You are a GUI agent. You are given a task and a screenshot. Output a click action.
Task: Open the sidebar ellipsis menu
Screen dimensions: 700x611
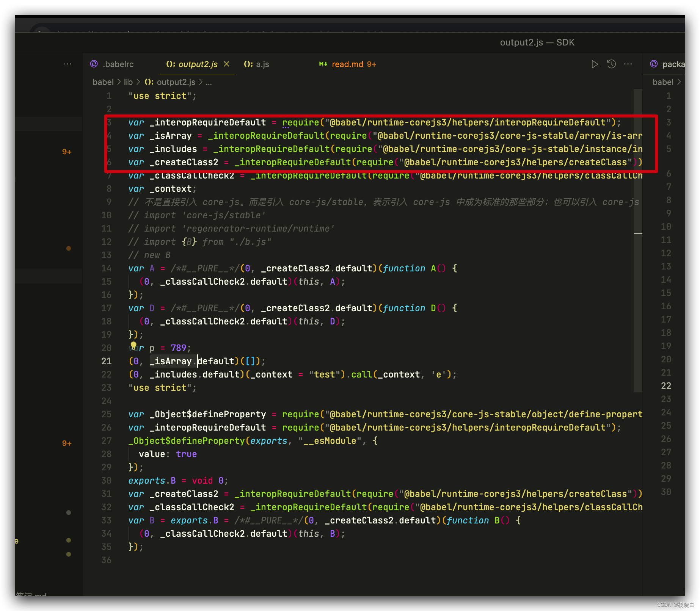[x=67, y=64]
